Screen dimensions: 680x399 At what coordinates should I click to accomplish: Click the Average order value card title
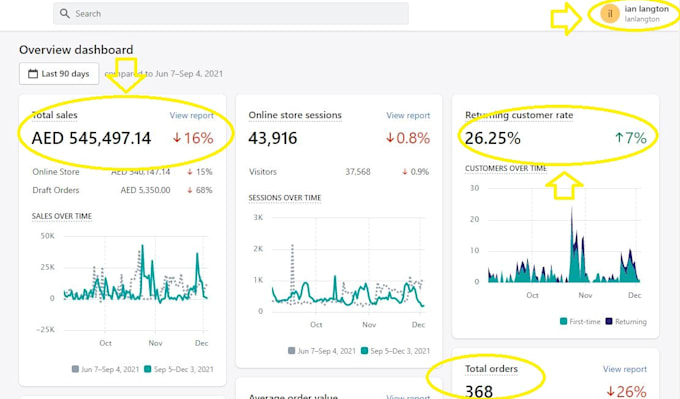click(x=293, y=396)
